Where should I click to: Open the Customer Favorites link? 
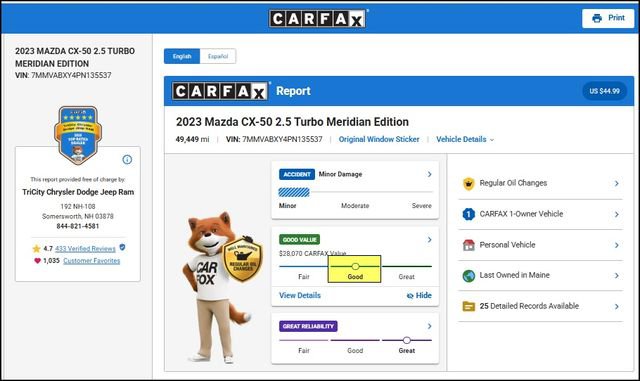(x=91, y=261)
